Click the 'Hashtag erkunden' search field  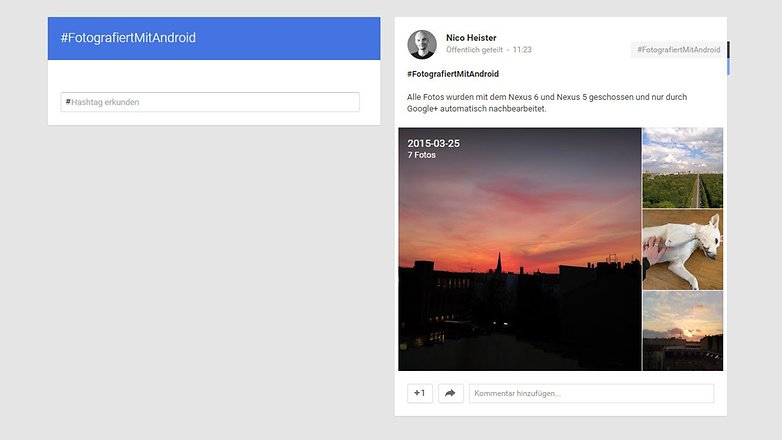pos(210,102)
